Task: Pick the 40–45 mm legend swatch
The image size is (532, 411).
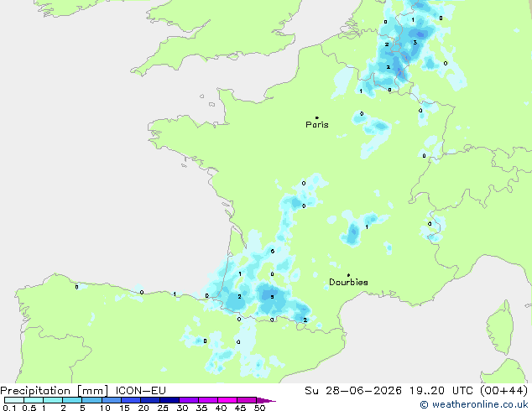Action: click(x=227, y=400)
